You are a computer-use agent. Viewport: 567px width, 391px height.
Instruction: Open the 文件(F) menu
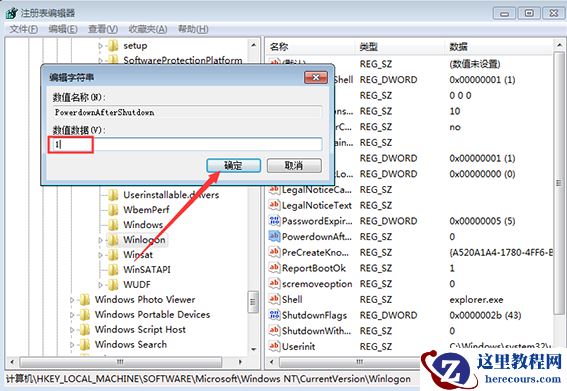pos(23,29)
